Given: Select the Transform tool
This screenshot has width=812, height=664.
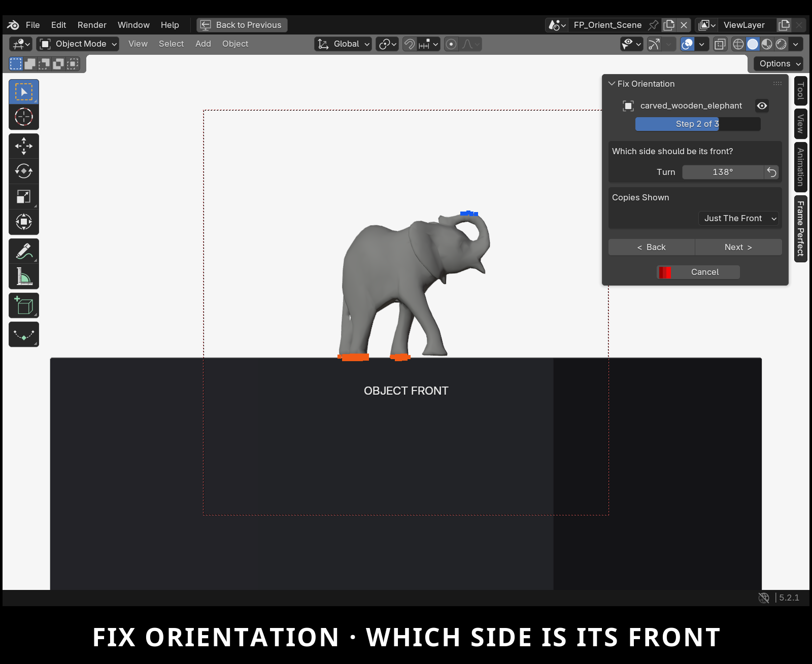Looking at the screenshot, I should pyautogui.click(x=24, y=222).
